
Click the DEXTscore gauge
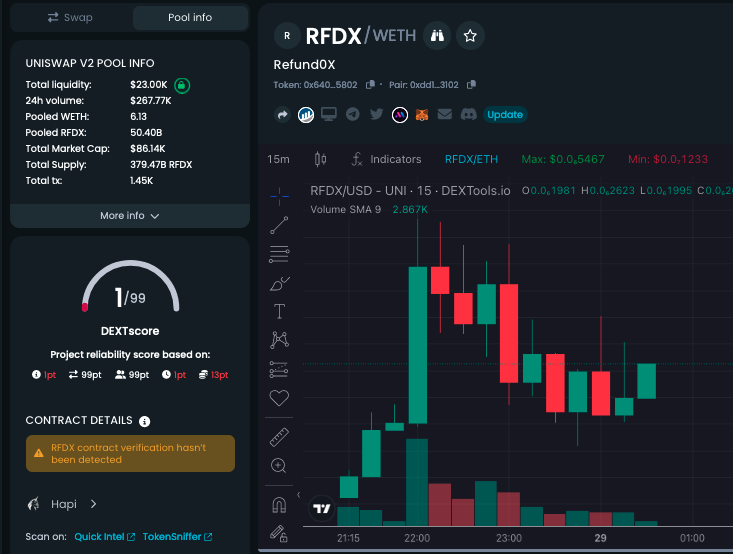tap(130, 287)
